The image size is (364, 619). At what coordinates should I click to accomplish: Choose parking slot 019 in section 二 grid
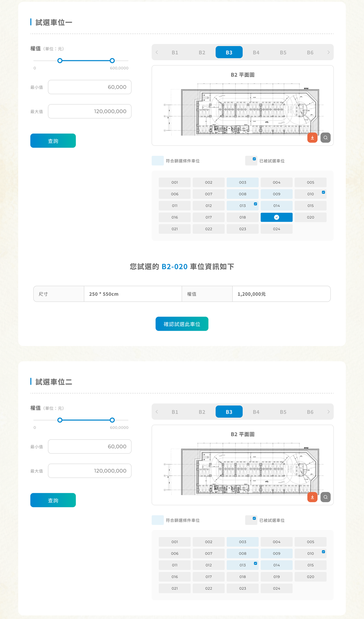(277, 577)
